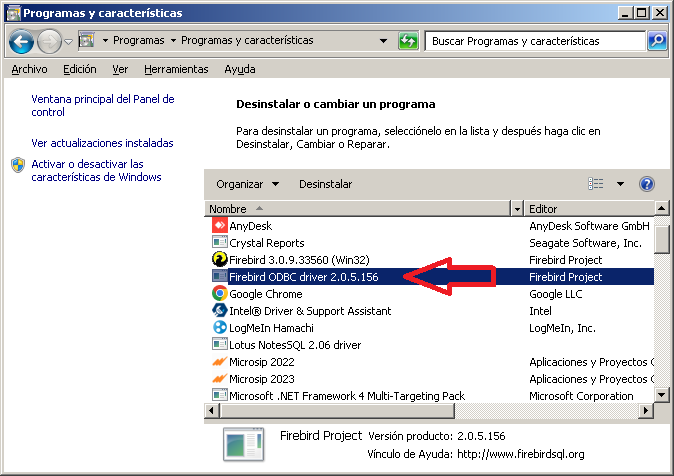Expand the Nombre column filter dropdown
The width and height of the screenshot is (674, 476).
pyautogui.click(x=517, y=208)
